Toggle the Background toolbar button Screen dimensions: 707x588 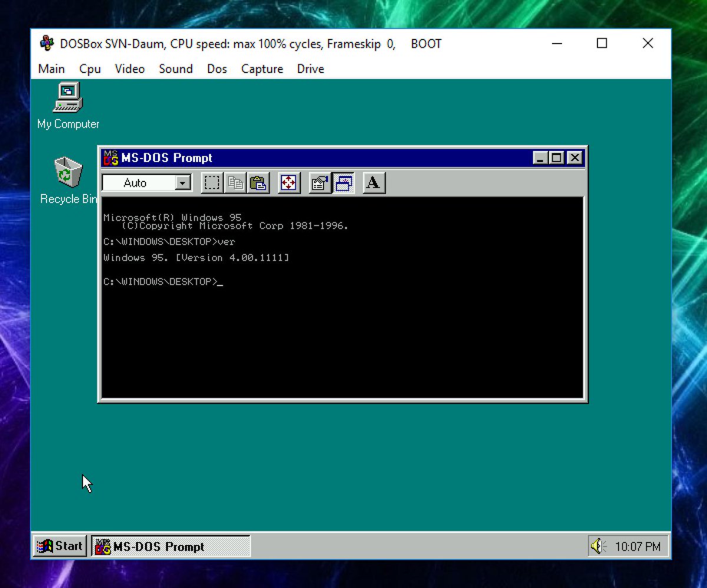click(x=343, y=183)
